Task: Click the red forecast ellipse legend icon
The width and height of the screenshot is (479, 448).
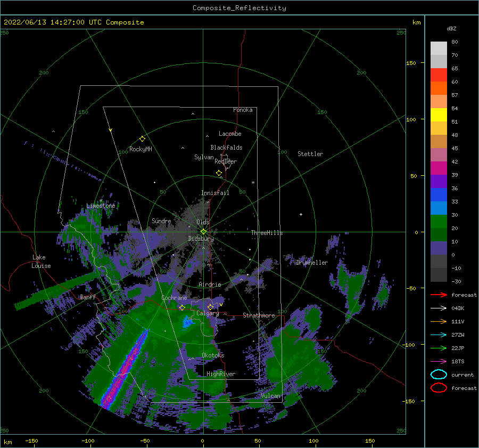Action: tap(439, 388)
